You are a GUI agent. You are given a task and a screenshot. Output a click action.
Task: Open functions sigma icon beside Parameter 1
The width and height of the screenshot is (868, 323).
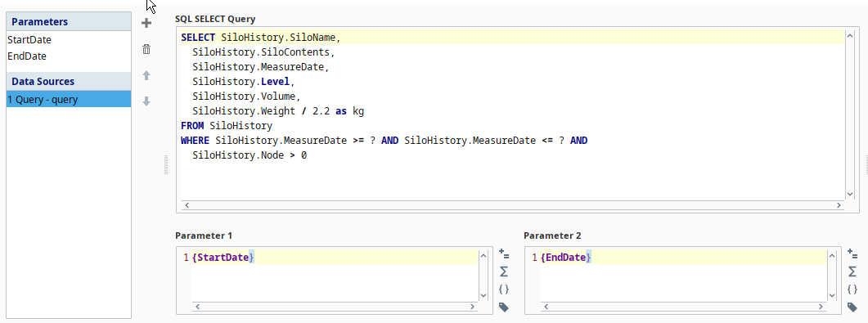coord(504,271)
